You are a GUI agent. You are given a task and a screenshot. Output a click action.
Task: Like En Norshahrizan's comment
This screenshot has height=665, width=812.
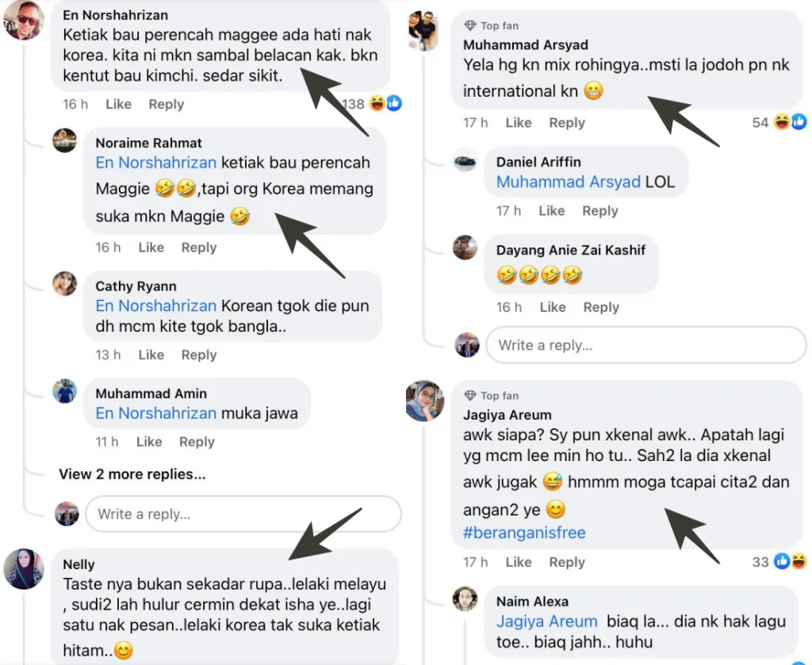tap(119, 104)
